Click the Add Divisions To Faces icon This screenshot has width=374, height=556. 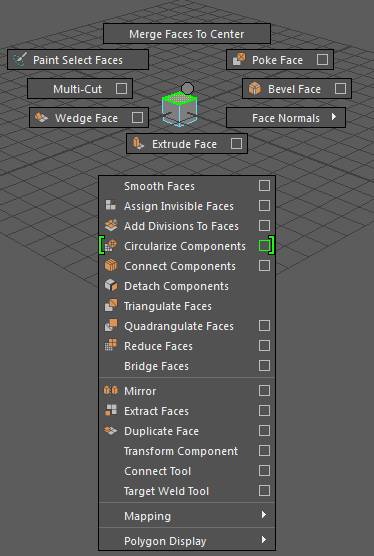(x=111, y=226)
